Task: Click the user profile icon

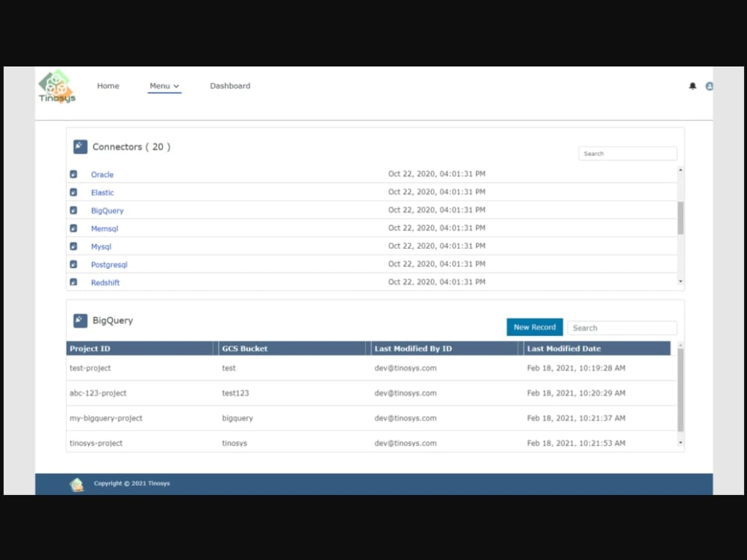Action: click(x=708, y=86)
